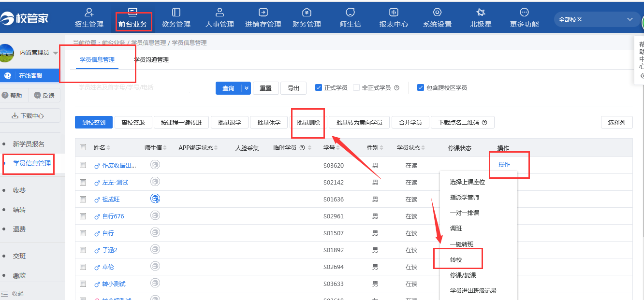This screenshot has height=300, width=644.
Task: Open 新学员报名 in the left sidebar
Action: pyautogui.click(x=29, y=144)
